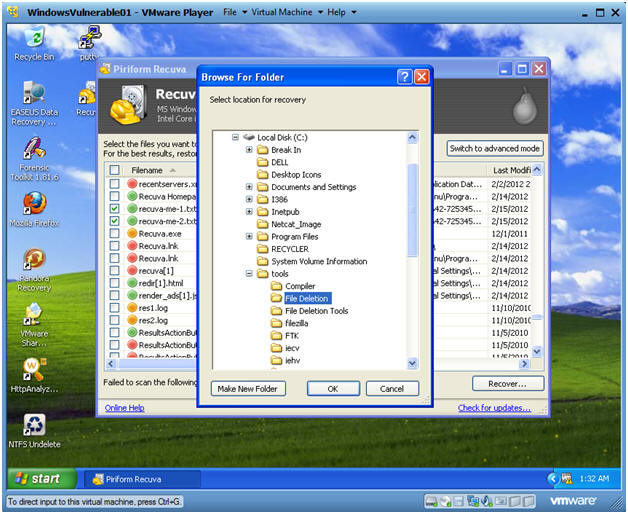Click the DELL folder icon

pyautogui.click(x=262, y=162)
